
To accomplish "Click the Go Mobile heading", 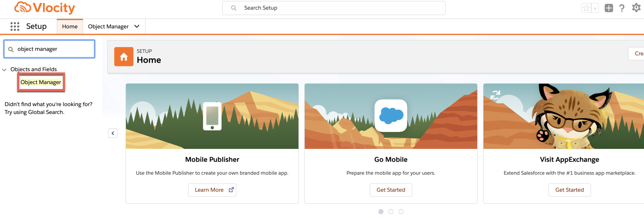I will coord(391,159).
